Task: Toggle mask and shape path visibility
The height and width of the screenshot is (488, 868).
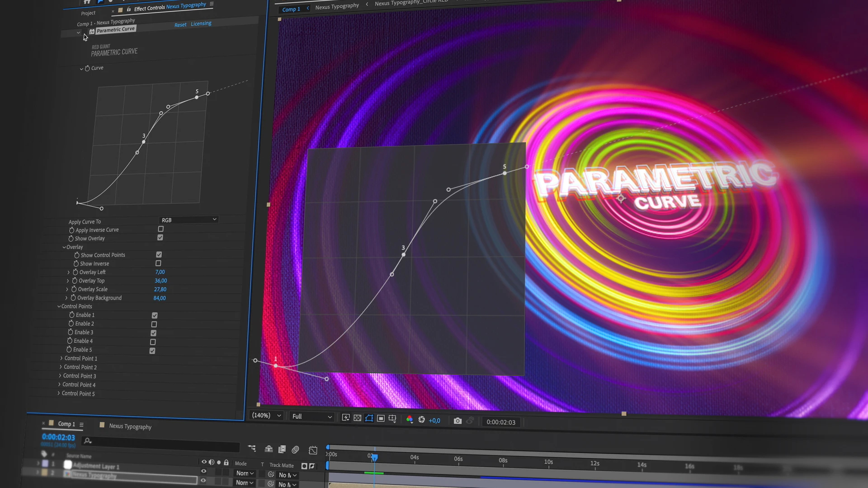Action: click(369, 418)
